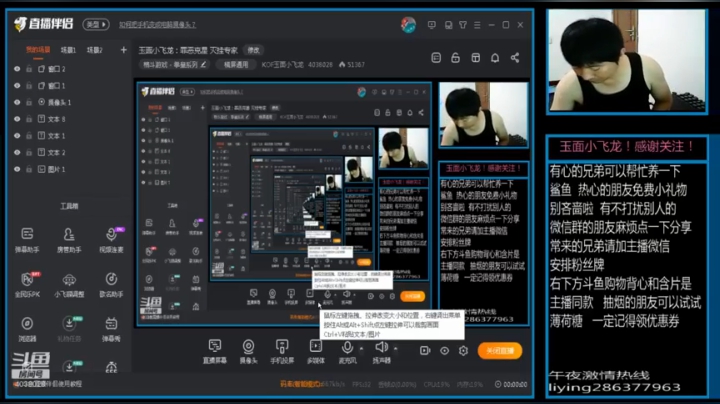Image resolution: width=720 pixels, height=404 pixels.
Task: Toggle visibility of the 文本 2 layer
Action: point(17,152)
